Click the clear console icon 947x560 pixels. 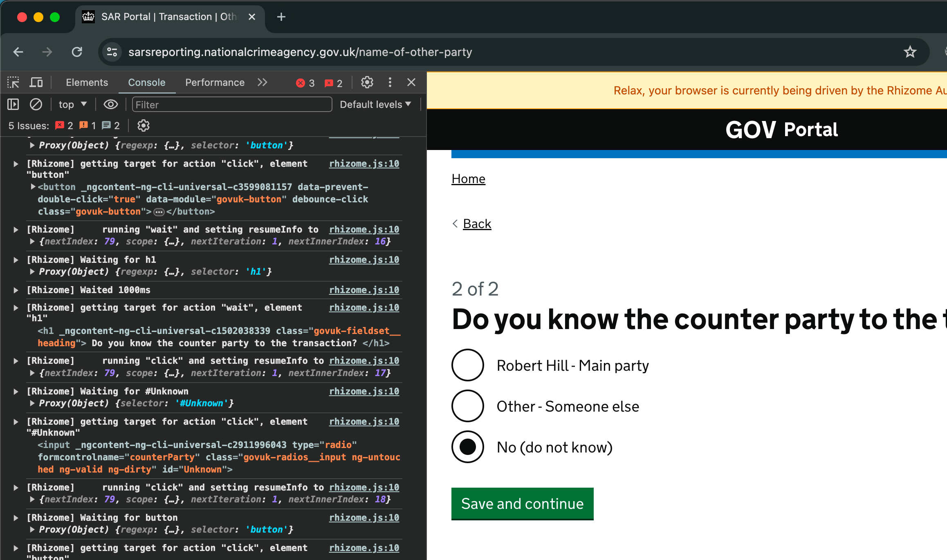tap(36, 105)
